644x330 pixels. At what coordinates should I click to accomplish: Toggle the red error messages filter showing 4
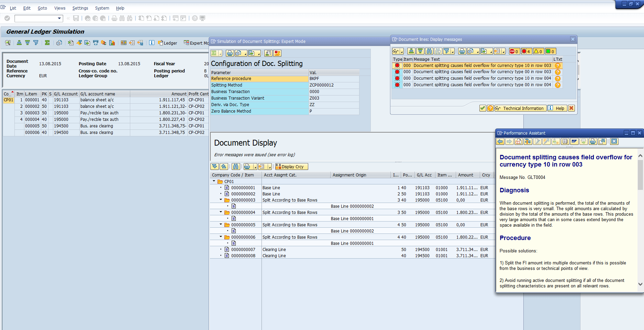coord(526,51)
